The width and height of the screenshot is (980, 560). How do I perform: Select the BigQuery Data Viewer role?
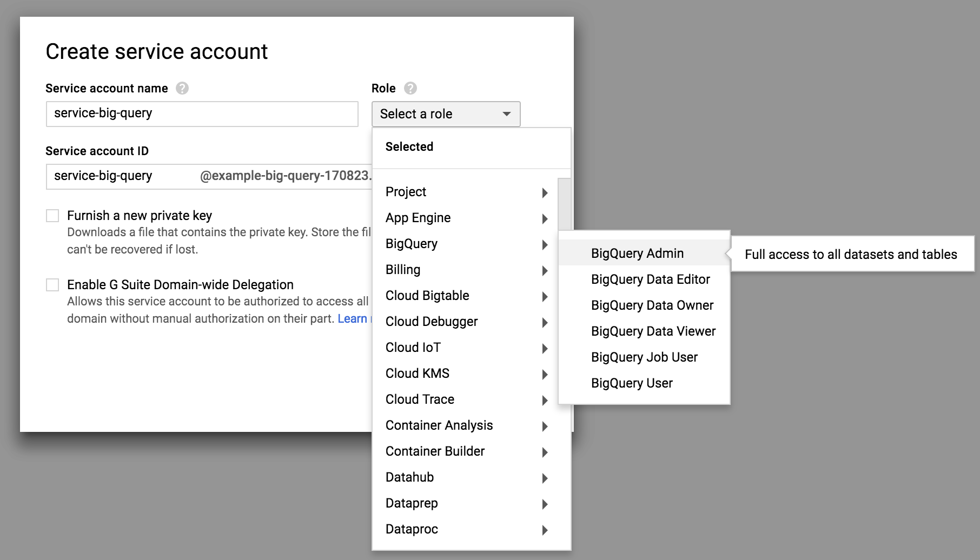click(644, 331)
